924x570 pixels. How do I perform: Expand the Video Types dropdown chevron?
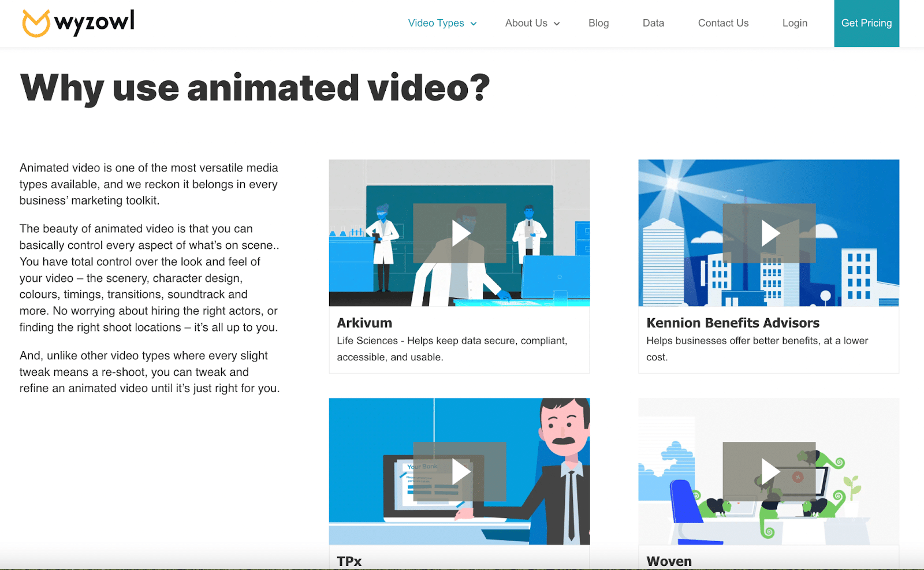pos(474,24)
